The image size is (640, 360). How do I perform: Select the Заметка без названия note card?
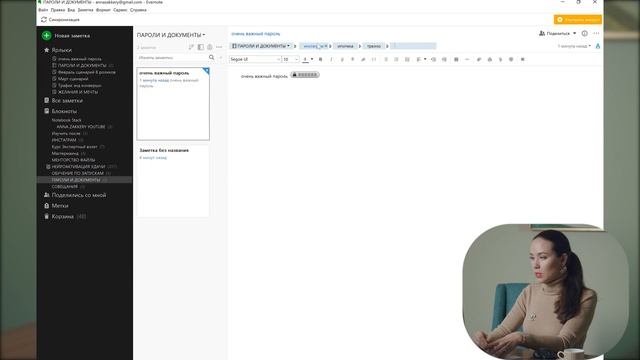coord(173,181)
